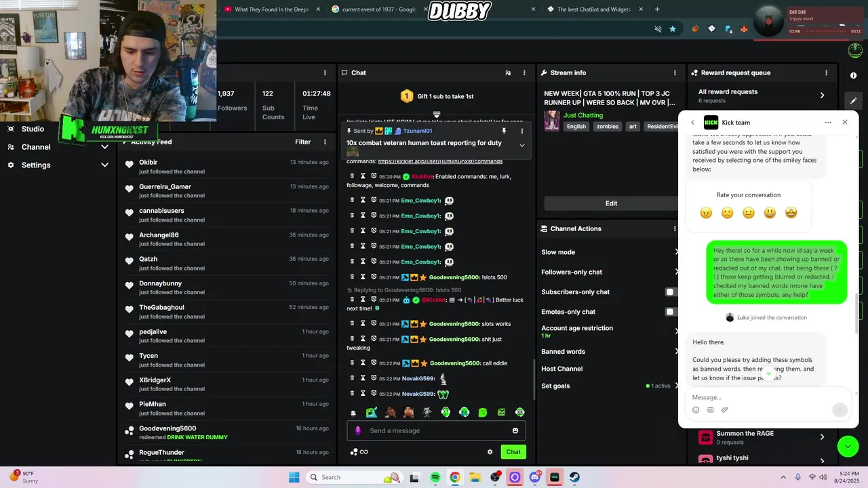
Task: Open the chat settings gear
Action: click(x=490, y=452)
